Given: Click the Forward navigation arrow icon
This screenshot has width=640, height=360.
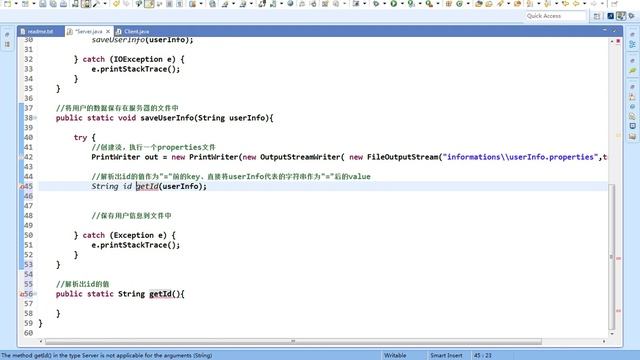Looking at the screenshot, I should (593, 4).
